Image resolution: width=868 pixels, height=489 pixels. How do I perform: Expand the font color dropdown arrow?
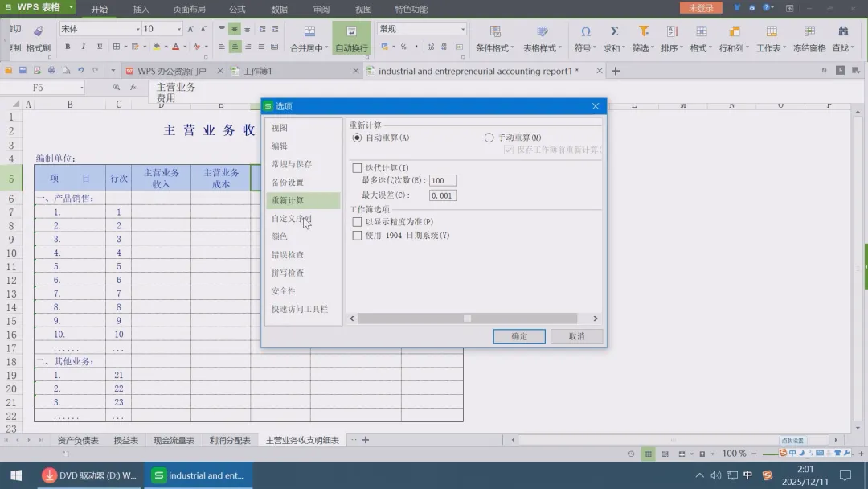click(185, 47)
